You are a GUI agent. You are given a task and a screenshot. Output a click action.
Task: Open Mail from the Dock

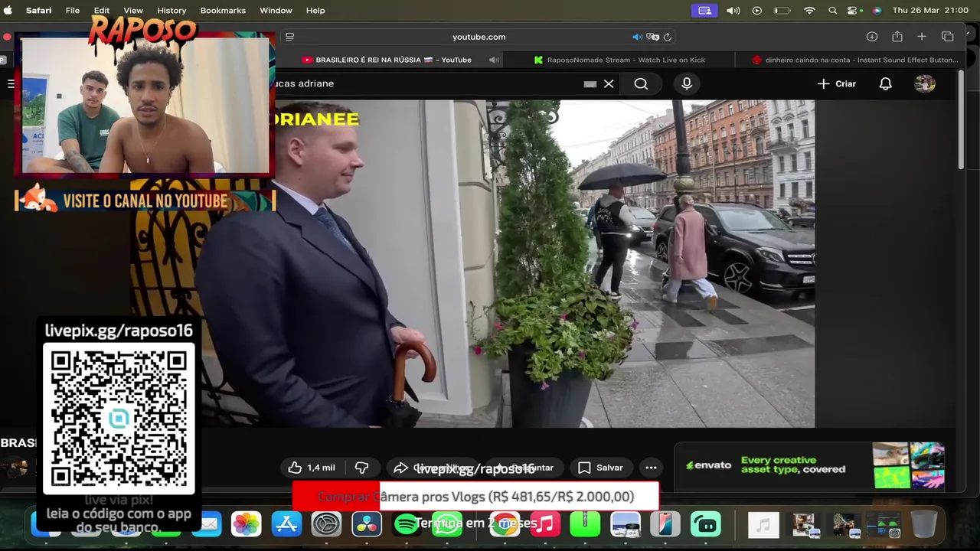click(208, 524)
